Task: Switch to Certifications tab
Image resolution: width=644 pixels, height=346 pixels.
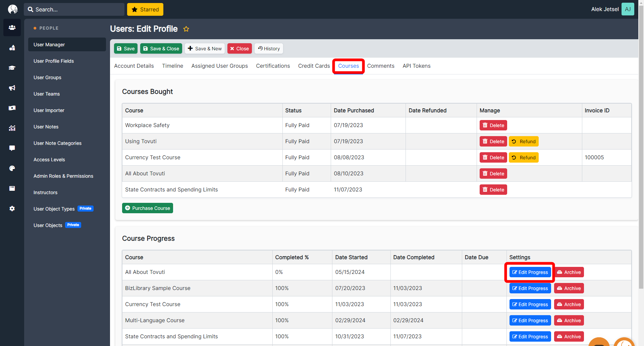Action: click(x=273, y=66)
